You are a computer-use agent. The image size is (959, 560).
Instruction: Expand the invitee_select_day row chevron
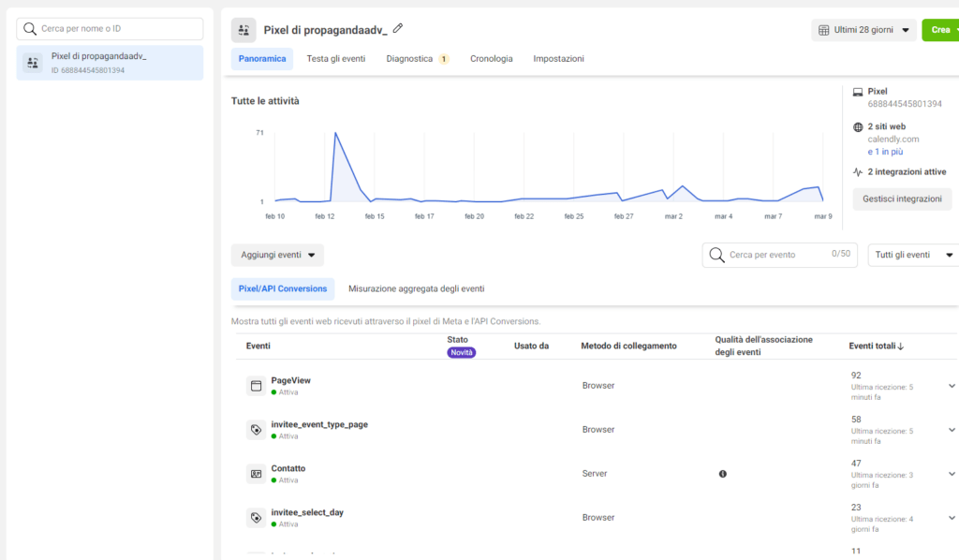tap(952, 518)
